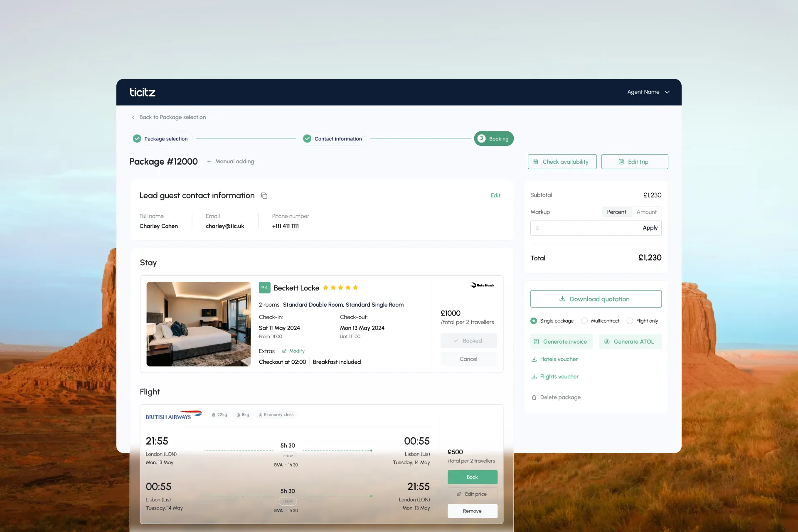The height and width of the screenshot is (532, 798).
Task: Download the Flights voucher
Action: [x=555, y=377]
